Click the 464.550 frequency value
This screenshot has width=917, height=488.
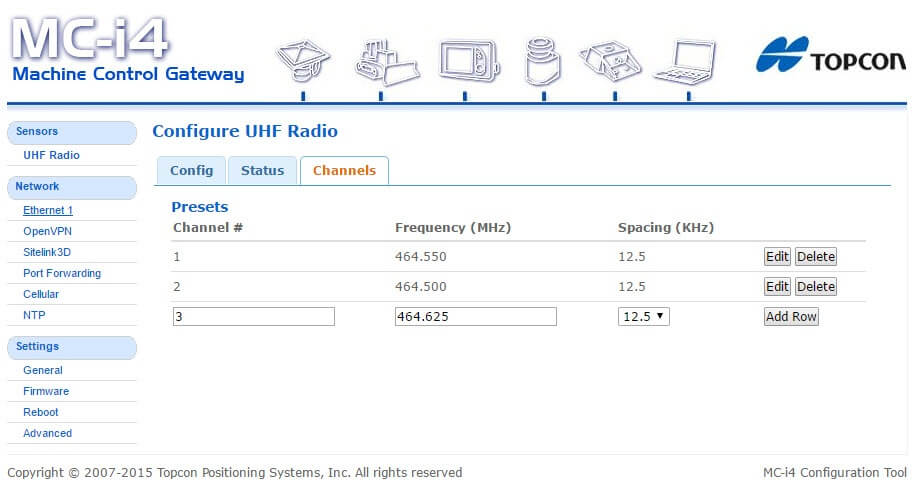point(420,256)
